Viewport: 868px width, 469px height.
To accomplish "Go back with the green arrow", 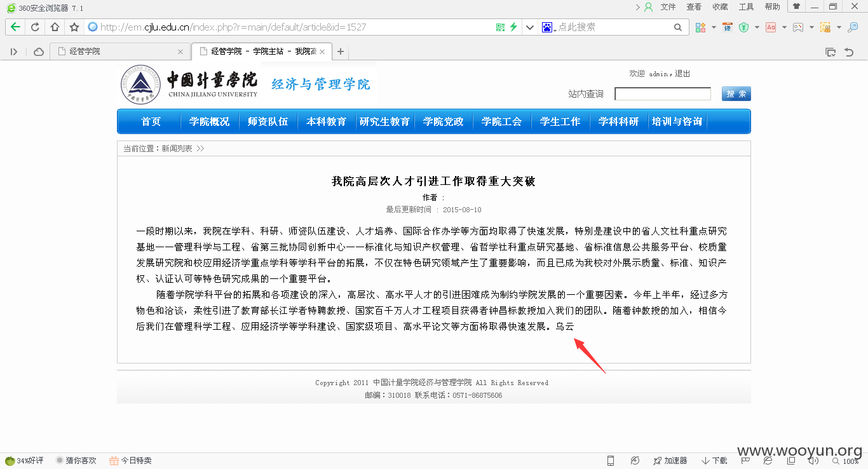I will point(15,27).
